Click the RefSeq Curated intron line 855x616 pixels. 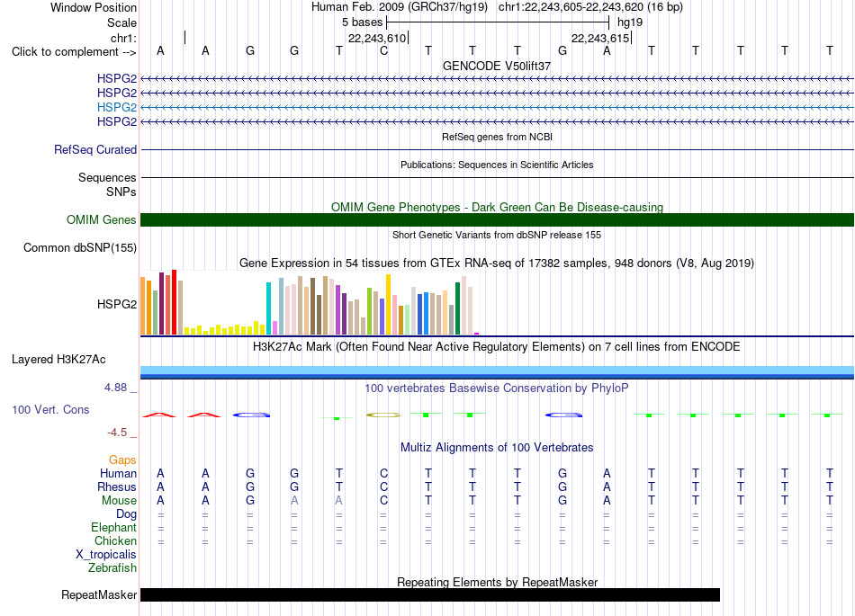pos(498,150)
